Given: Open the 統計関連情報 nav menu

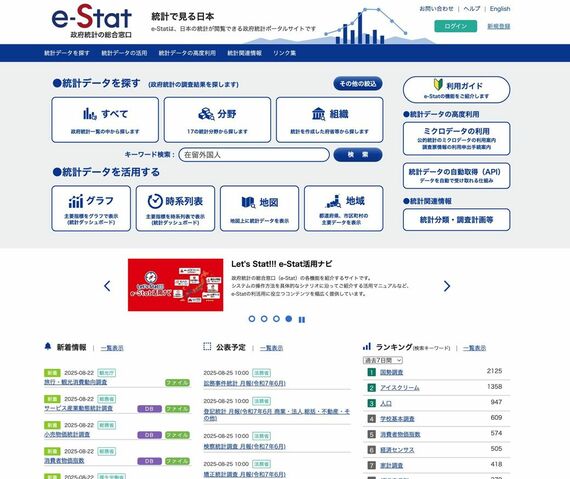Looking at the screenshot, I should (x=244, y=53).
